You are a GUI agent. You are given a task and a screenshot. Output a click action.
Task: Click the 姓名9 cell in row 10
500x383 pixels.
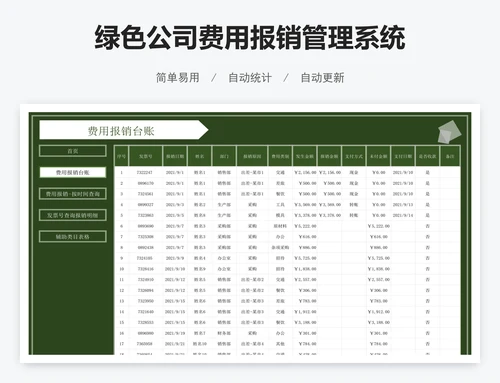[x=200, y=269]
